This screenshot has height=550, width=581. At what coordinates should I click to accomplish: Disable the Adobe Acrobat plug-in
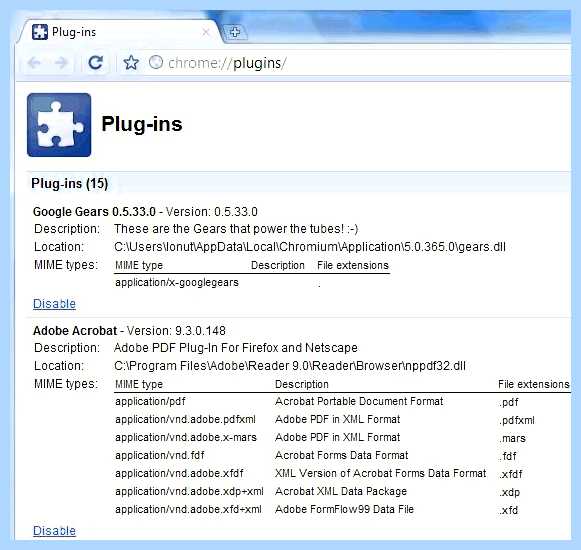[54, 530]
